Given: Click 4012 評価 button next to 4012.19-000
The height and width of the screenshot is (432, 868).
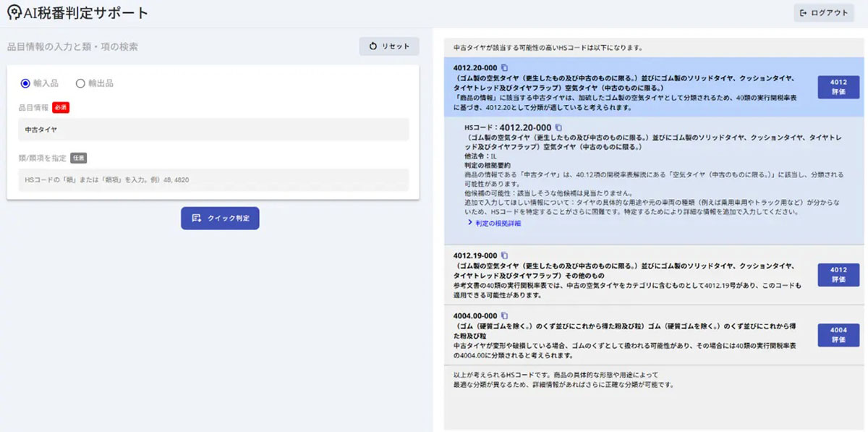Looking at the screenshot, I should coord(838,275).
